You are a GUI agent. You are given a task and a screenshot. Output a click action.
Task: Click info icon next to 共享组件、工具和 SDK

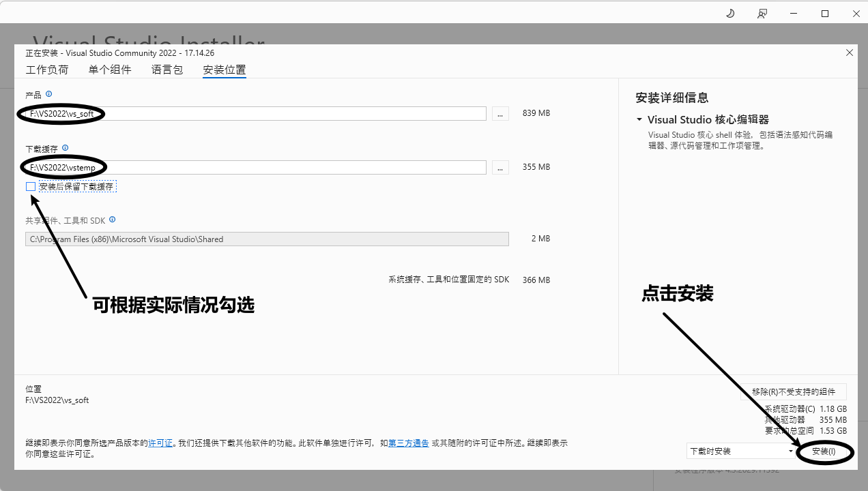tap(112, 220)
